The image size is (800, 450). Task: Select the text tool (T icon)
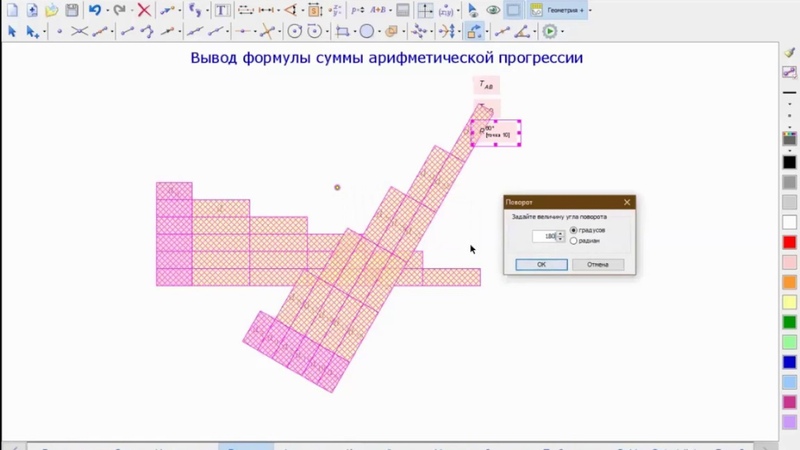click(x=221, y=10)
